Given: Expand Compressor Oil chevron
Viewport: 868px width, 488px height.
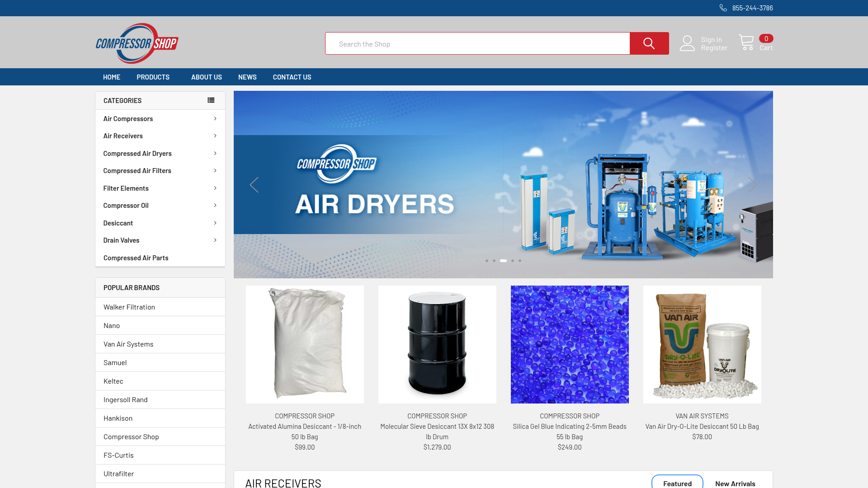Looking at the screenshot, I should click(x=215, y=206).
